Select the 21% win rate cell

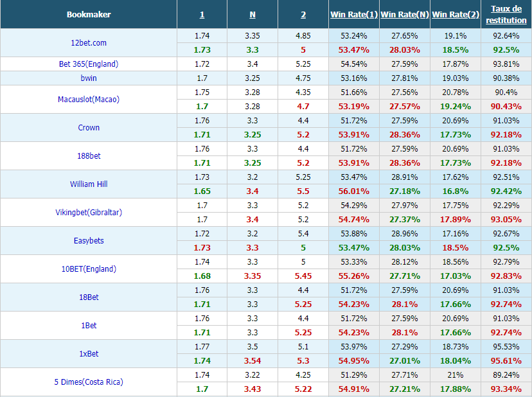click(456, 375)
